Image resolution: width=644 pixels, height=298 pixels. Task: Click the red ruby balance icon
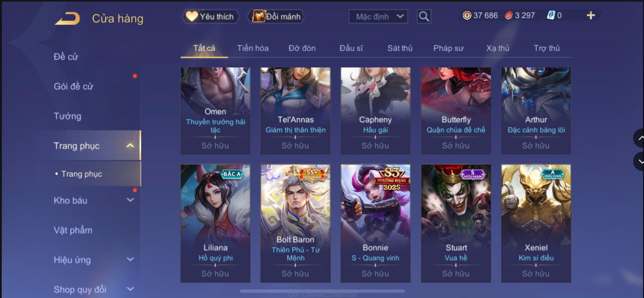click(x=508, y=15)
